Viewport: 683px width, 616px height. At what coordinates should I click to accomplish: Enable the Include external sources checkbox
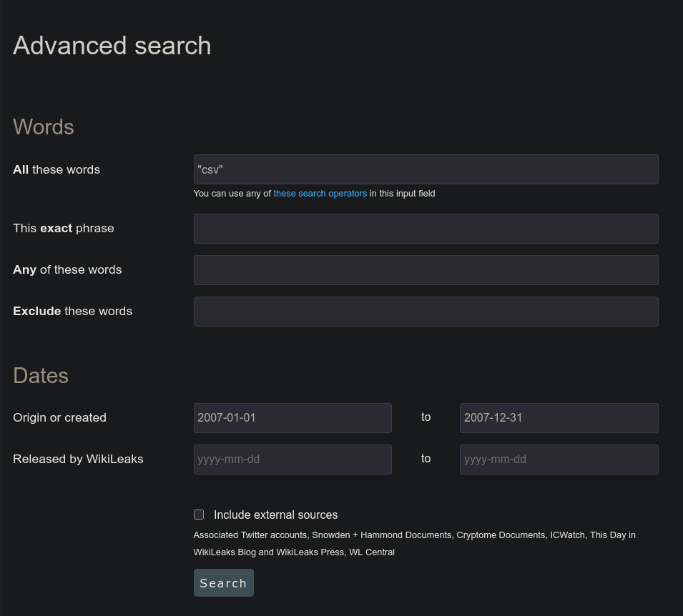[x=199, y=515]
